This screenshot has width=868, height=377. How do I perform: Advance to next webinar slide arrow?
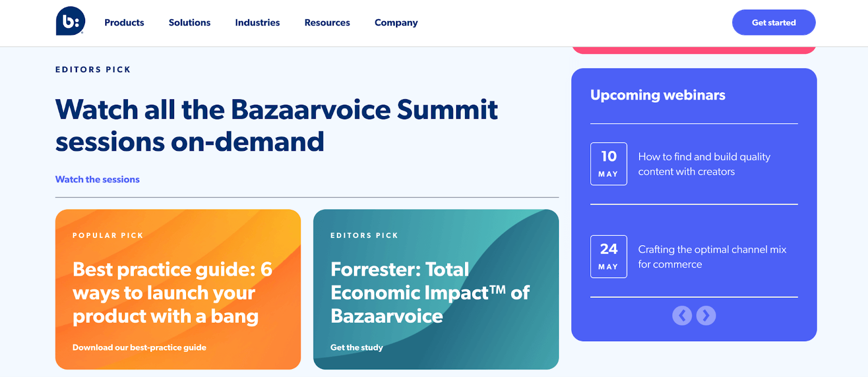point(706,315)
